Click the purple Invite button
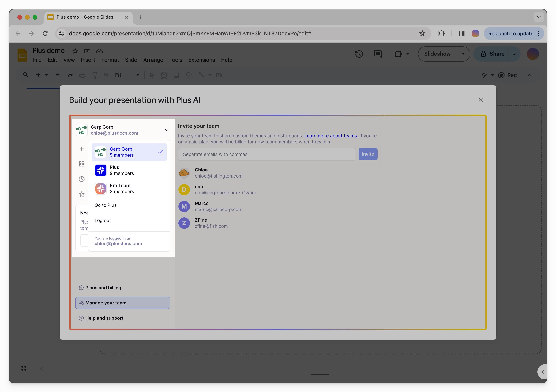 (x=368, y=154)
